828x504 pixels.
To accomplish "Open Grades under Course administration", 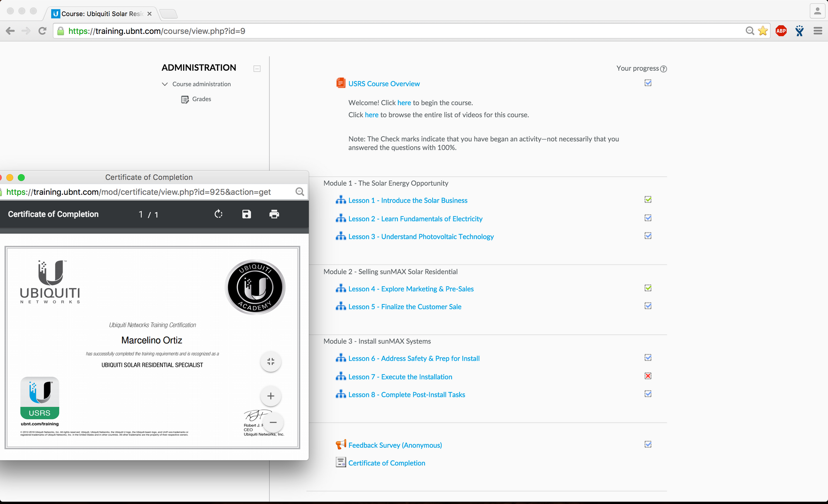I will click(202, 99).
